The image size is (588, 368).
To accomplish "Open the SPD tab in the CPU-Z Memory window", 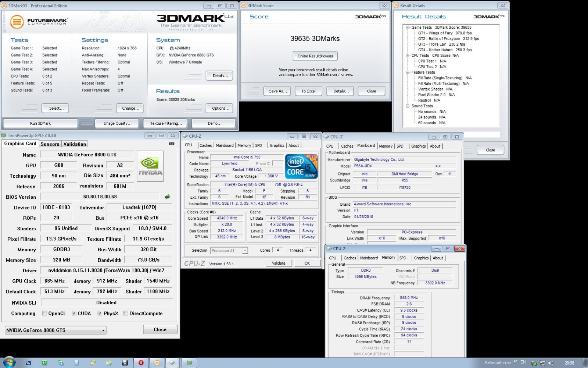I will (403, 258).
